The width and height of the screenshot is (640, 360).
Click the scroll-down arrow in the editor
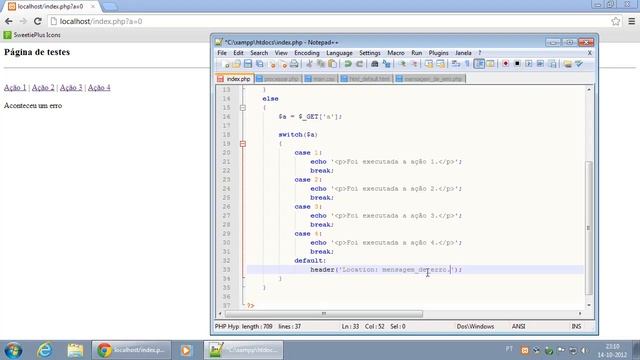point(589,305)
